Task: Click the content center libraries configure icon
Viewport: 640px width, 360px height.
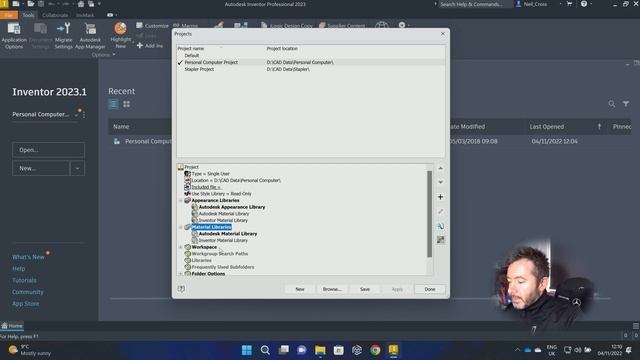Action: point(440,240)
